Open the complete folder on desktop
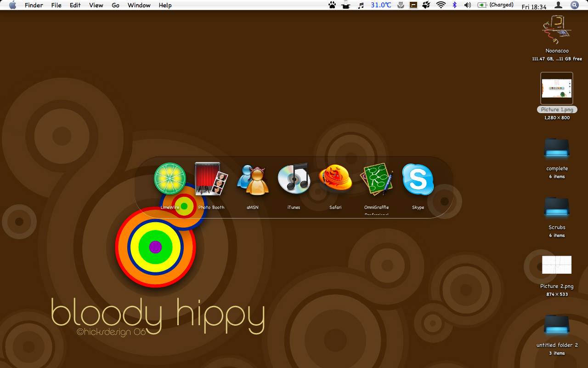 click(x=557, y=148)
